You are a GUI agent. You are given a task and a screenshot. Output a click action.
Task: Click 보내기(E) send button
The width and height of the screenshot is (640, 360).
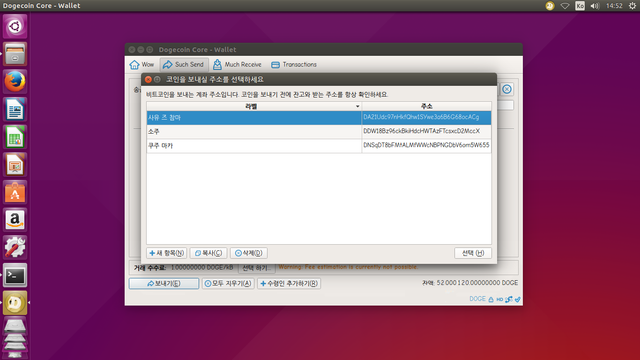coord(164,283)
